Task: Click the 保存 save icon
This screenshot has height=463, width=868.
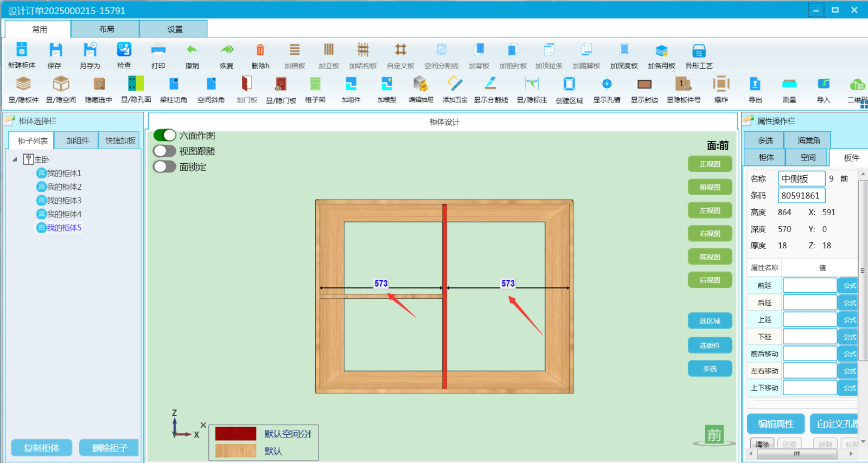Action: [x=55, y=50]
